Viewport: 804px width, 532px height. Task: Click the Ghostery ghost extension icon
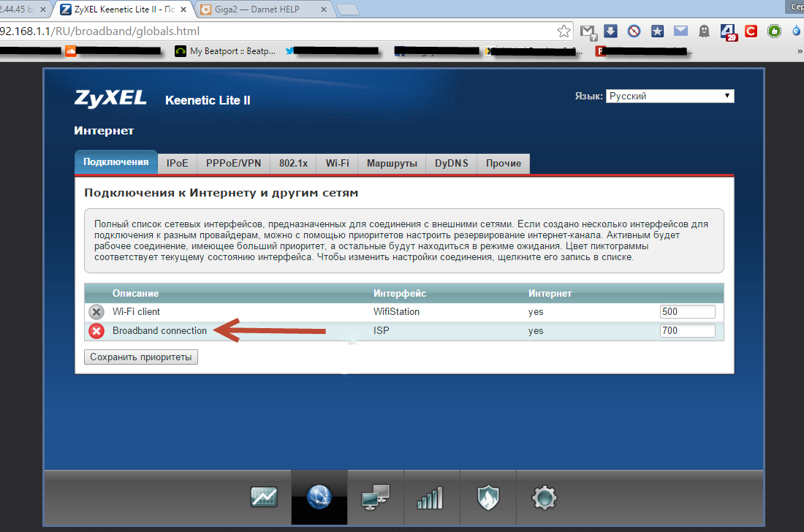[704, 31]
